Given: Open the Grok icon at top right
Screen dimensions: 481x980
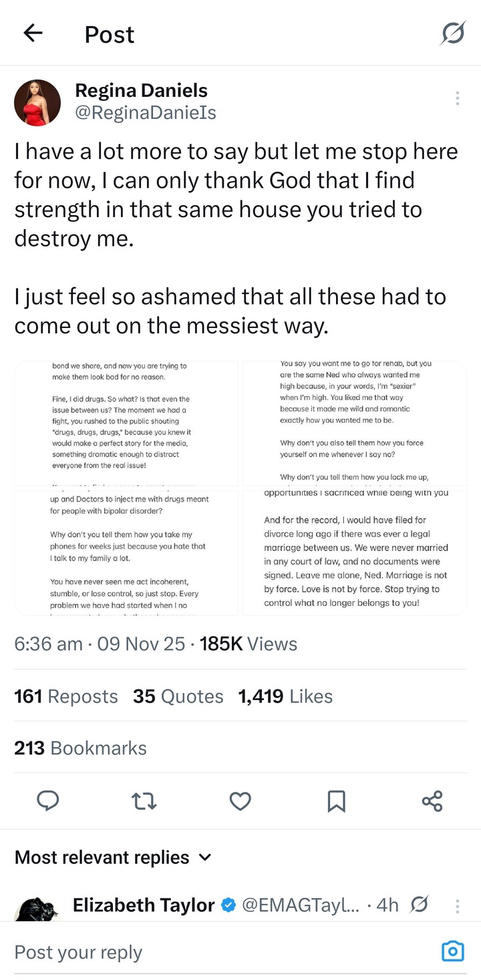Looking at the screenshot, I should coord(452,33).
